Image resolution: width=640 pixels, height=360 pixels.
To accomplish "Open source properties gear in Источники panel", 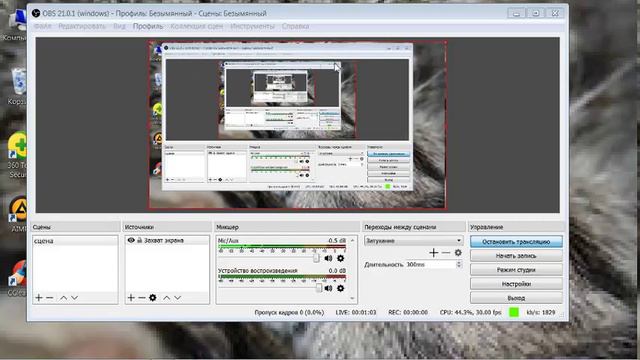I will [153, 298].
